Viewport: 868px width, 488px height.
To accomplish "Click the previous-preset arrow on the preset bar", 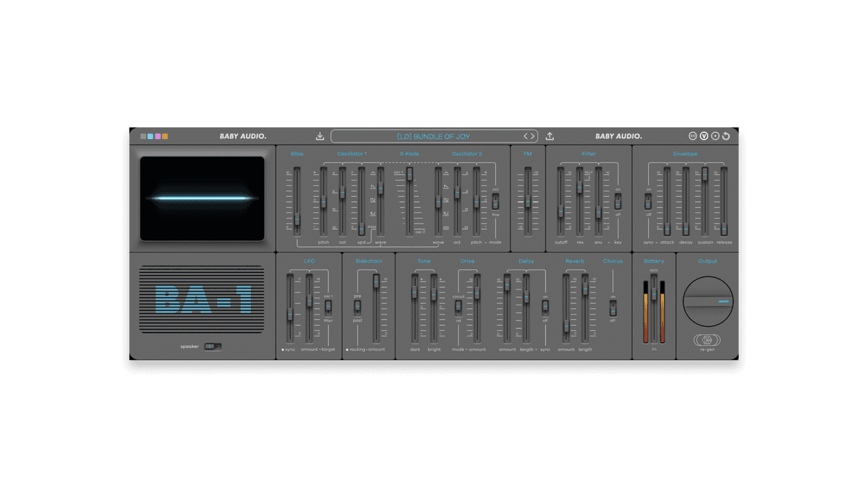I will coord(524,136).
